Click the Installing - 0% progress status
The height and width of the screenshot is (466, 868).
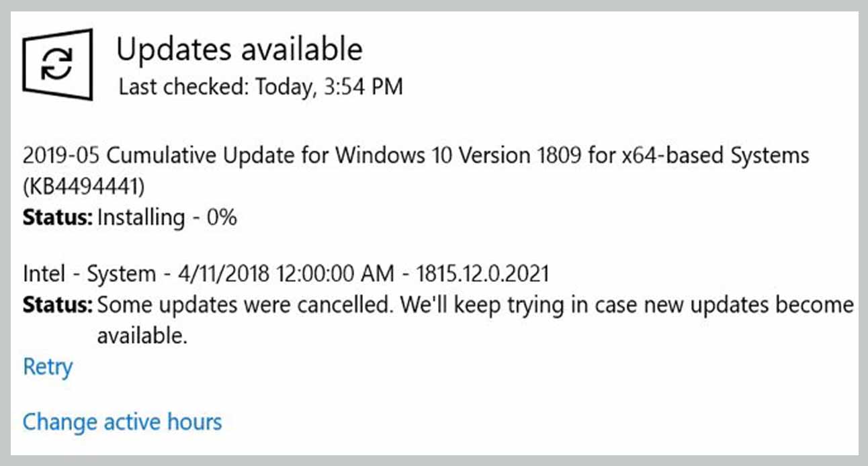(167, 218)
